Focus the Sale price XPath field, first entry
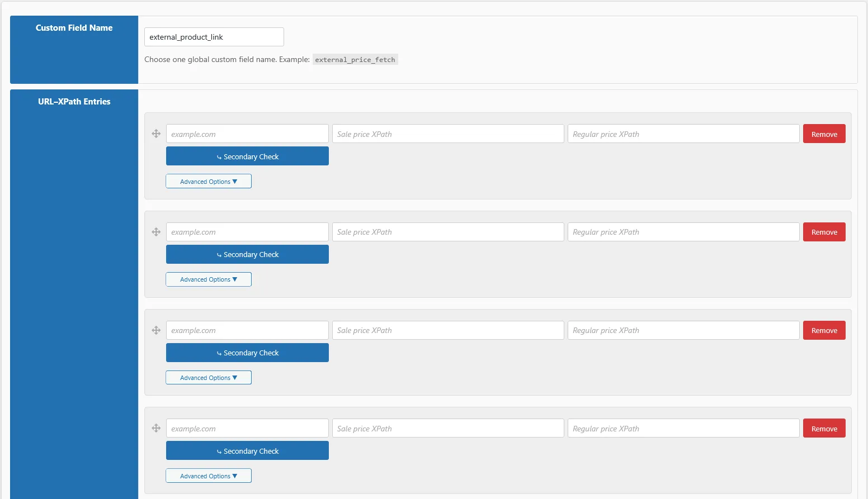Viewport: 868px width, 499px height. tap(448, 134)
